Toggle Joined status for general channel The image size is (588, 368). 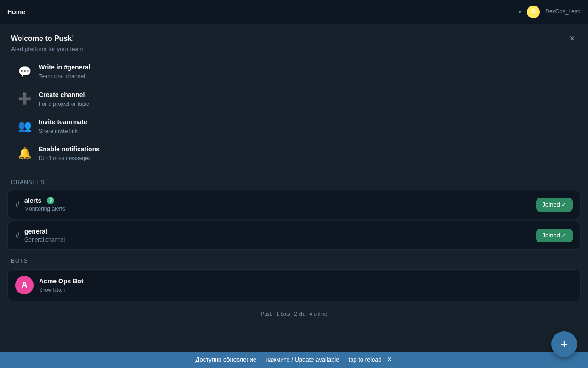click(554, 236)
